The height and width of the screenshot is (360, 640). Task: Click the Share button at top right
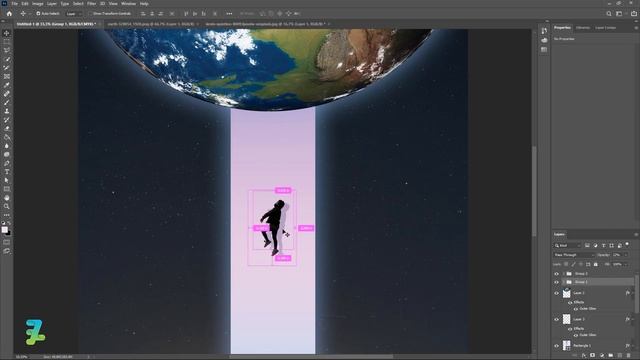click(633, 13)
